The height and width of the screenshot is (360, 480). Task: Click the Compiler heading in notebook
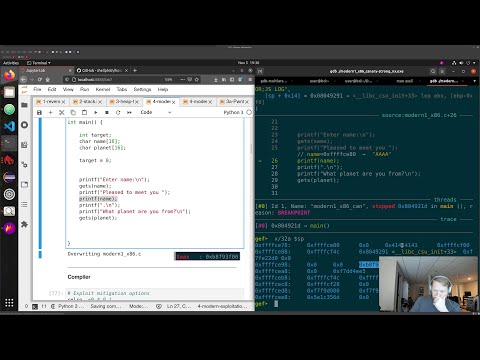[79, 277]
